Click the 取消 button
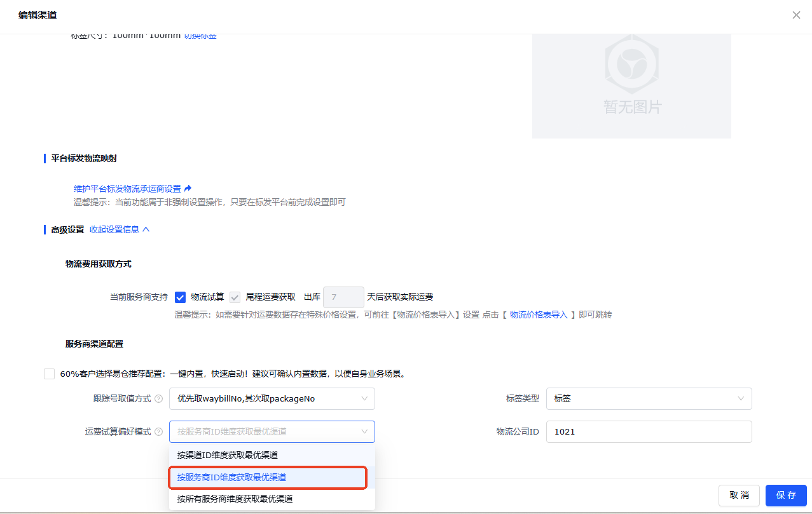This screenshot has height=514, width=812. click(739, 496)
